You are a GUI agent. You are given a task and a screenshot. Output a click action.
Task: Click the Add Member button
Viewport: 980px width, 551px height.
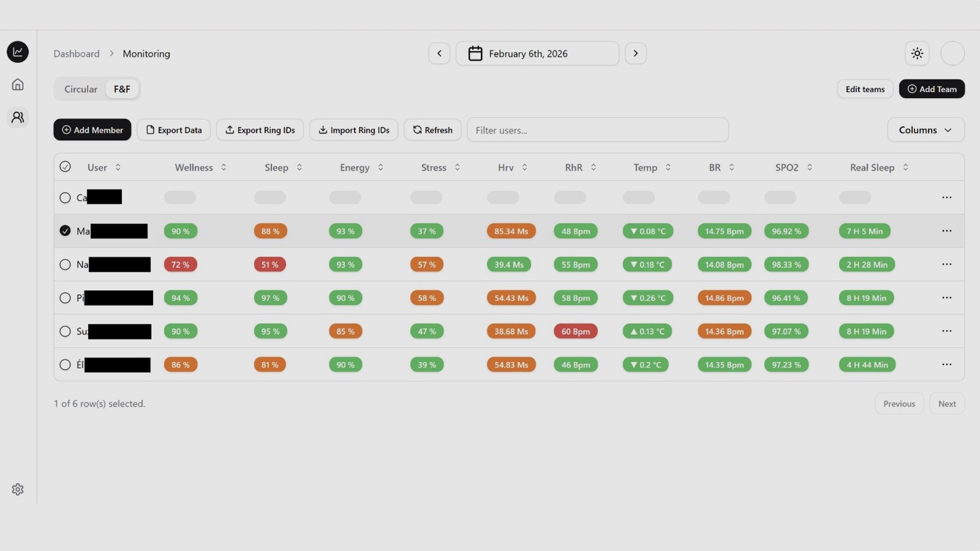click(x=92, y=130)
